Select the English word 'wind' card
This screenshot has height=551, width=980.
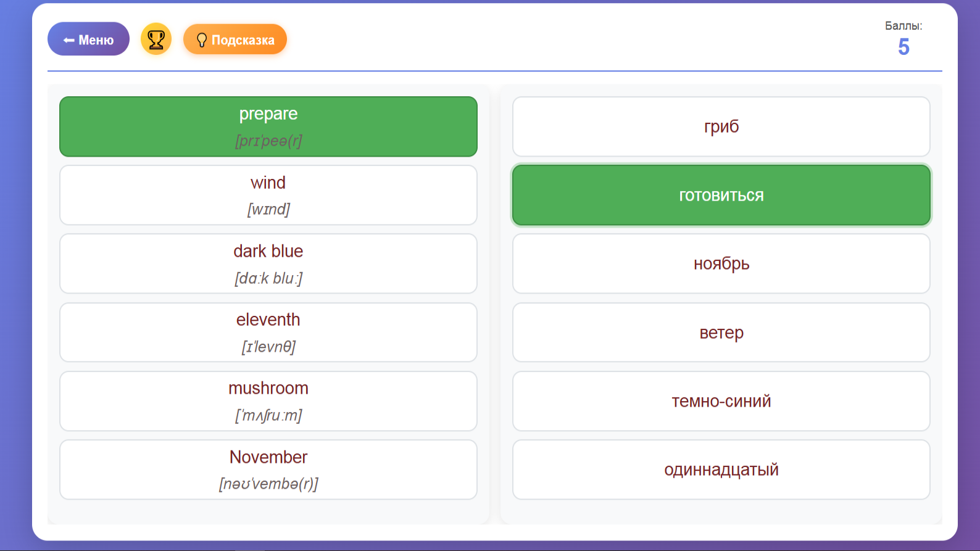(x=268, y=195)
